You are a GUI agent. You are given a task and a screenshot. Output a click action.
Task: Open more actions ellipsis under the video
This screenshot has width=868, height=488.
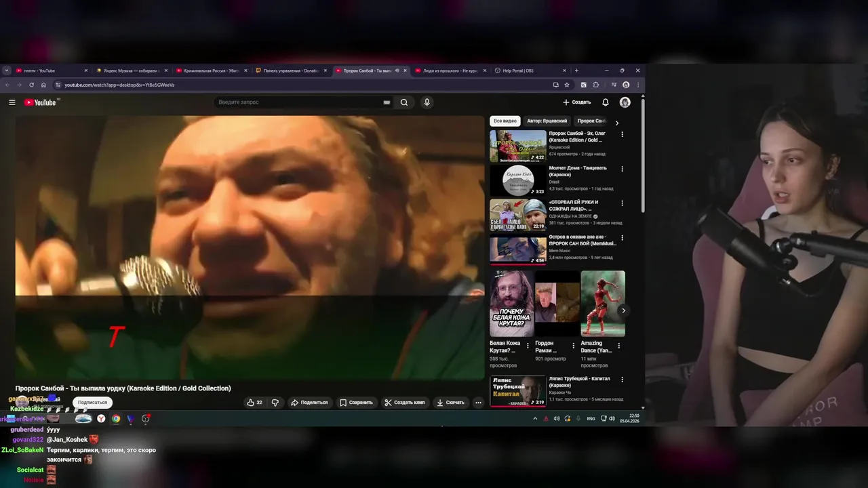(478, 403)
